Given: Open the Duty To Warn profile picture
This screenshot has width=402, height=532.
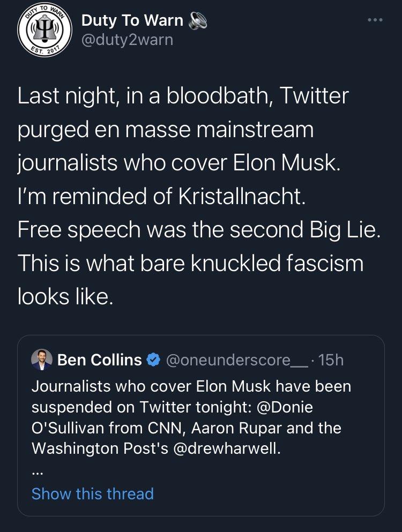Looking at the screenshot, I should (x=44, y=30).
